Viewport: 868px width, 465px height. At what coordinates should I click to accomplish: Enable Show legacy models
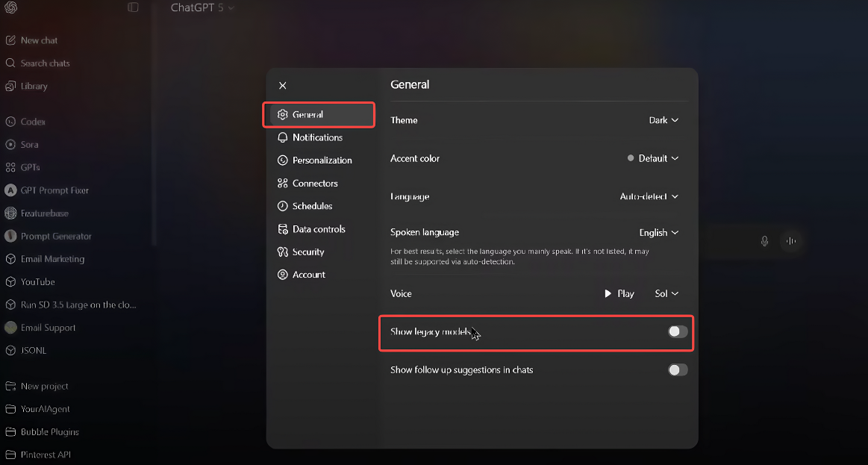(x=677, y=331)
